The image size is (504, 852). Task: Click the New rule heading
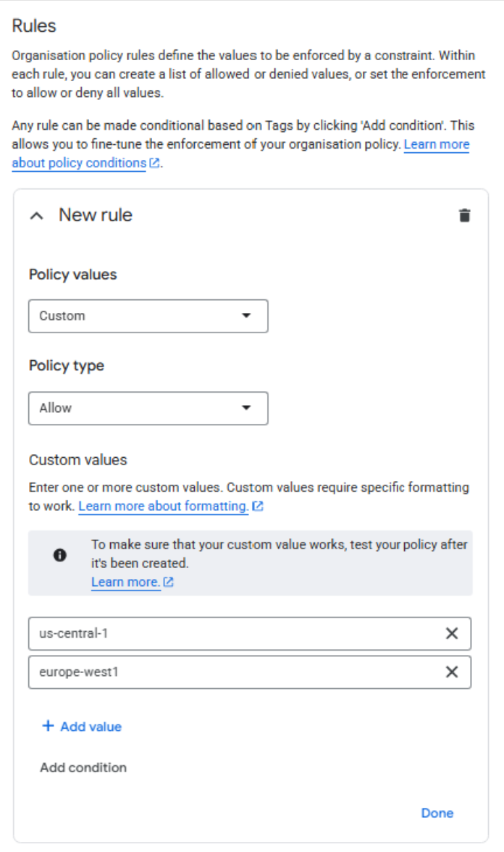click(96, 215)
